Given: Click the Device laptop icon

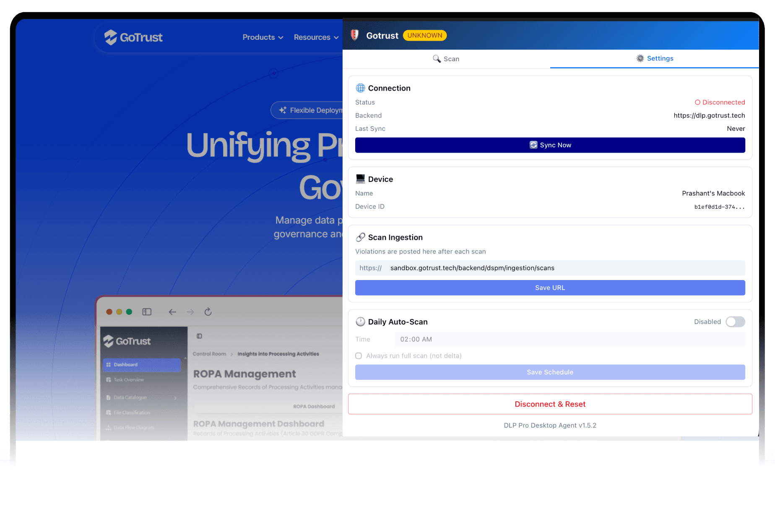Looking at the screenshot, I should (360, 179).
